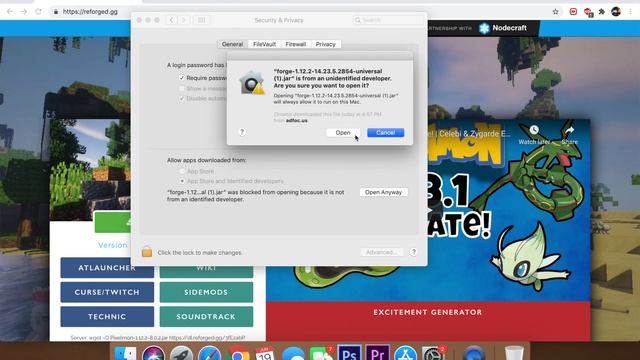The height and width of the screenshot is (360, 640).
Task: Open the Chrome extensions puzzle icon
Action: [x=602, y=11]
